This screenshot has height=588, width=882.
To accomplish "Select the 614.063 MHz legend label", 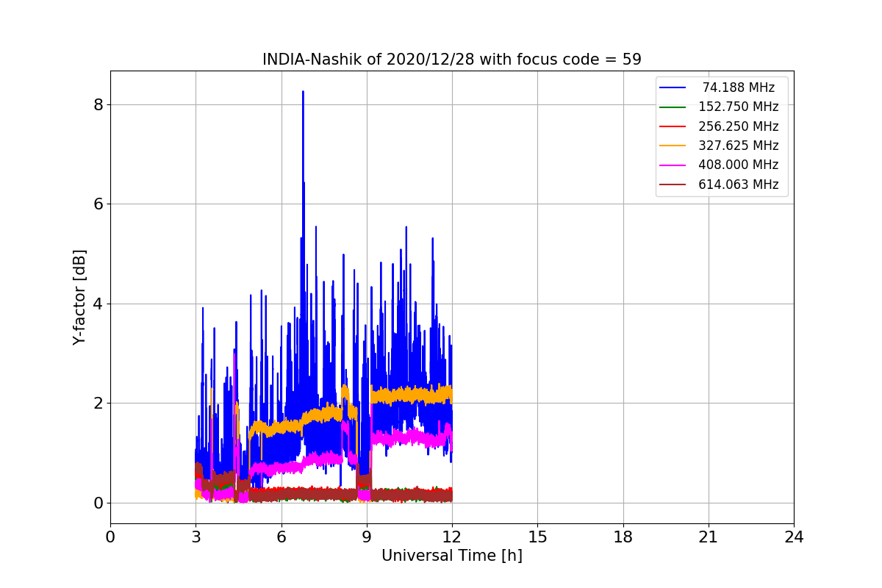I will click(x=739, y=184).
